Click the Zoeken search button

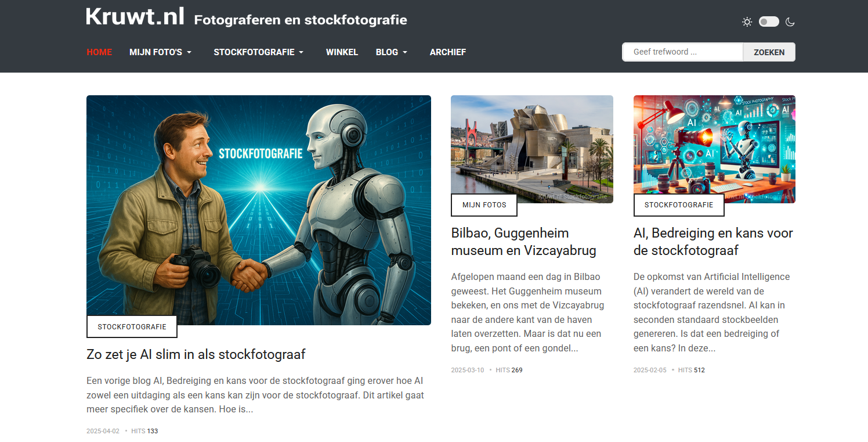(x=769, y=52)
